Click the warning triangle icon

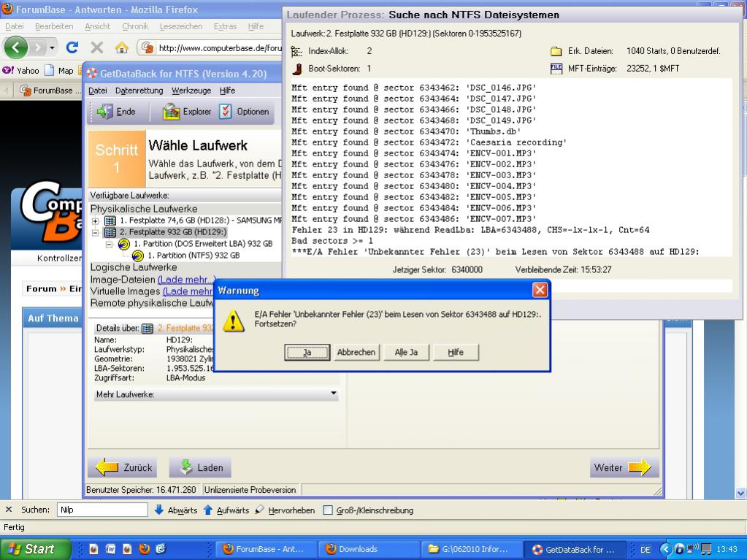[x=234, y=321]
